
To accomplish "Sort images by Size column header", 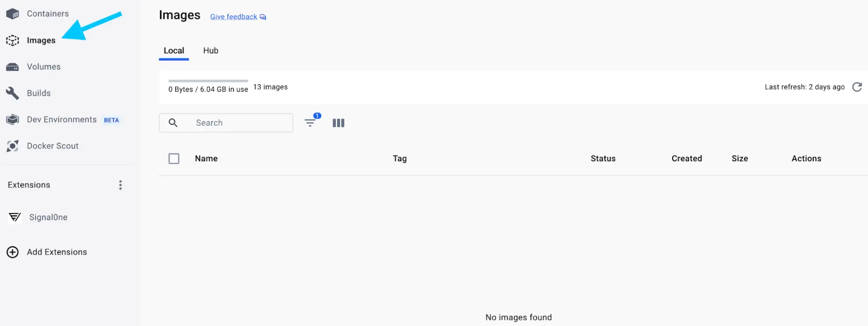I will click(739, 158).
